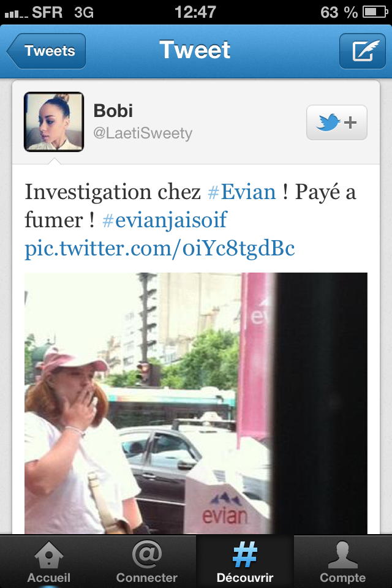Tap Bobi's profile avatar photo

pos(54,122)
